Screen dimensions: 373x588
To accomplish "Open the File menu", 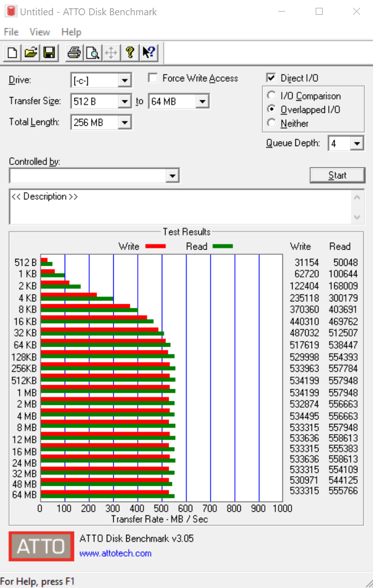I will pos(11,32).
